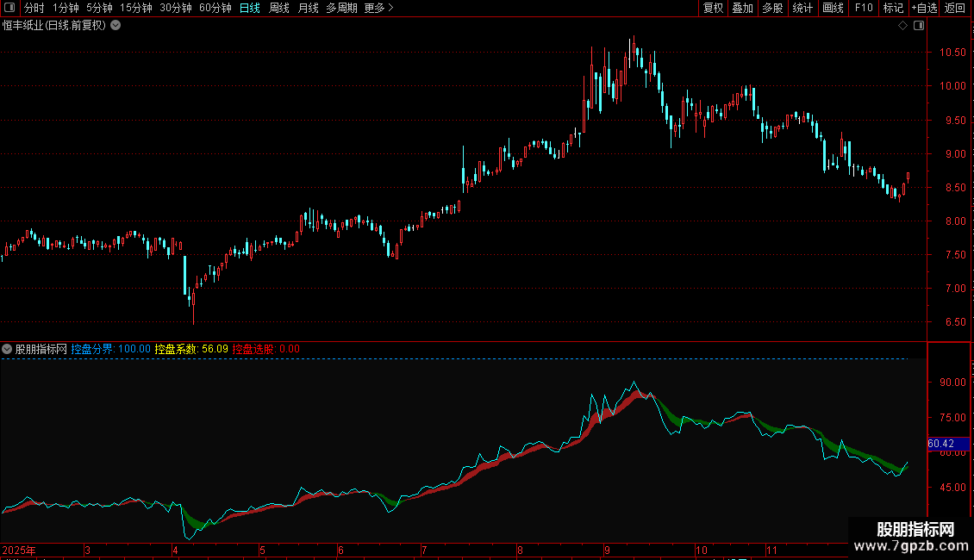Switch to 月线 monthly chart
The width and height of the screenshot is (974, 560).
[308, 8]
